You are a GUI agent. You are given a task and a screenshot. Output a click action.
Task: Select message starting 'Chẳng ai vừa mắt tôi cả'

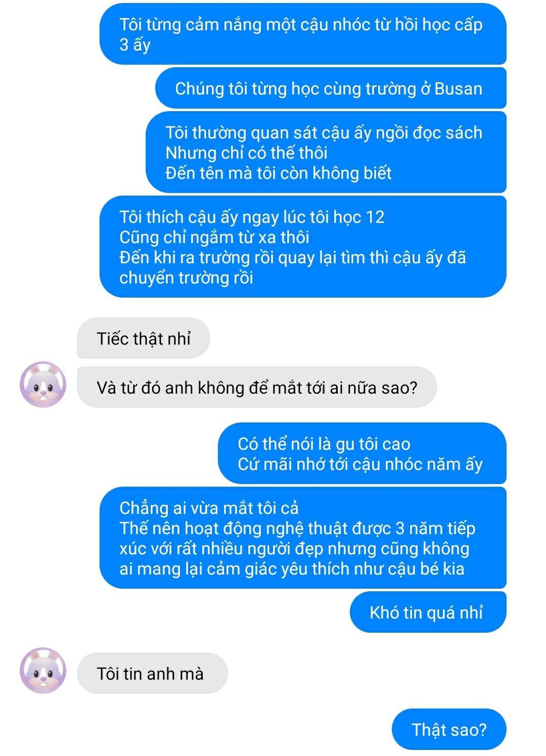tap(303, 538)
